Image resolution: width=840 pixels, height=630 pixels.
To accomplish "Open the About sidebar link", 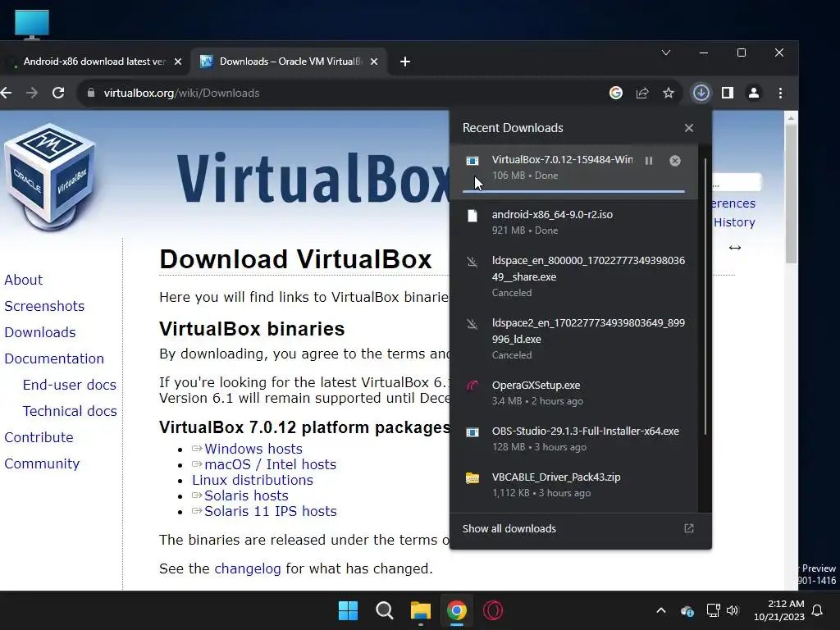I will coord(23,280).
